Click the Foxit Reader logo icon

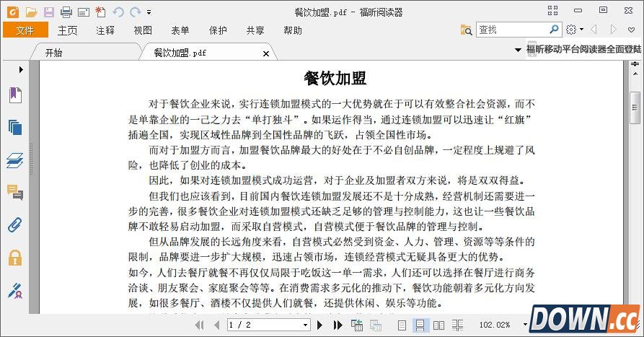[x=13, y=12]
